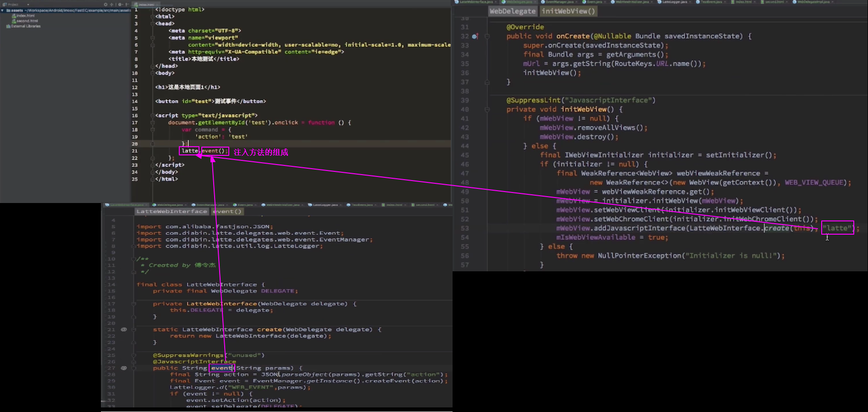Image resolution: width=868 pixels, height=412 pixels.
Task: Click the button id="test" element on line 14
Action: tap(210, 101)
